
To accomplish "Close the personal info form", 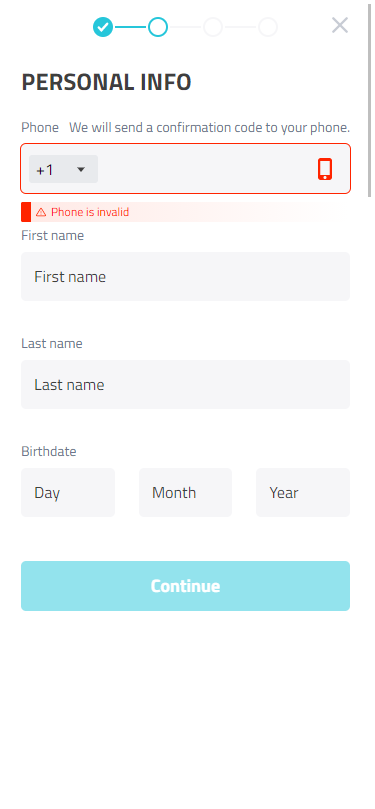I will tap(340, 25).
